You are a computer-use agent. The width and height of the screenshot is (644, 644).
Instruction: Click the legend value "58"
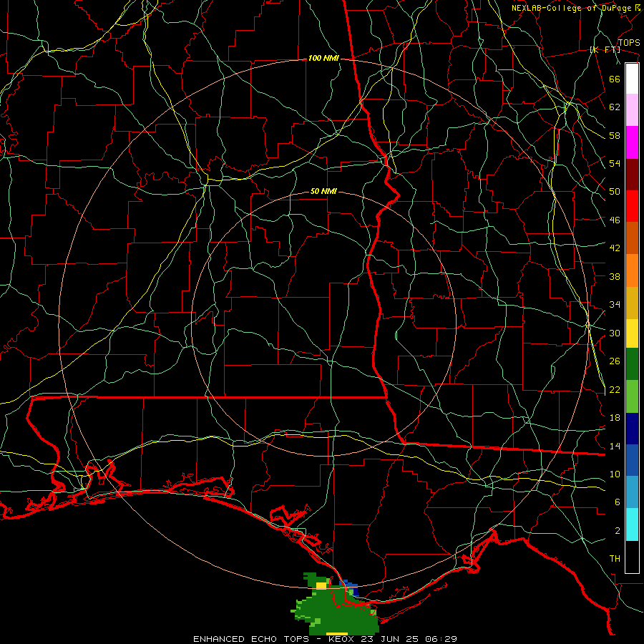(x=615, y=135)
